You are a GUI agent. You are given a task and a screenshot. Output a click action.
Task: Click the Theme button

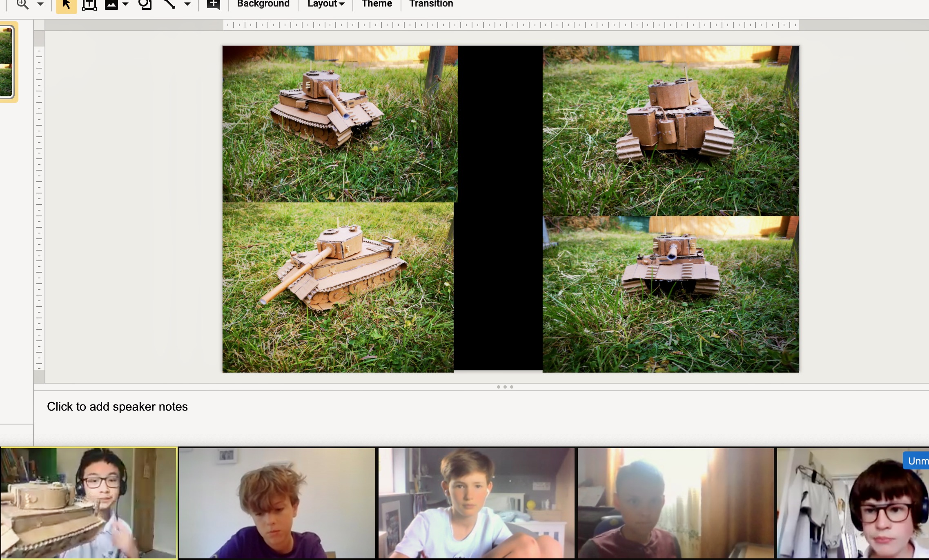377,4
